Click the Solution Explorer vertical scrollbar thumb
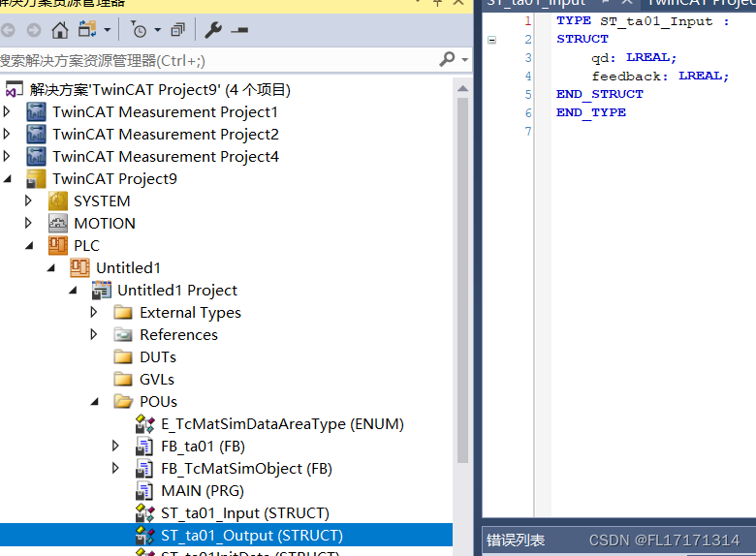Viewport: 756px width, 556px height. [x=462, y=279]
